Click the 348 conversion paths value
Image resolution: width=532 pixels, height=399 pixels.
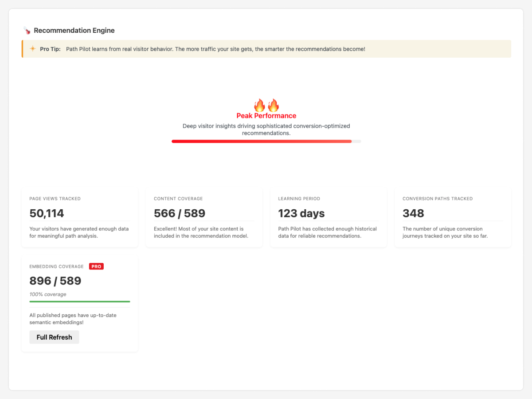pyautogui.click(x=413, y=213)
